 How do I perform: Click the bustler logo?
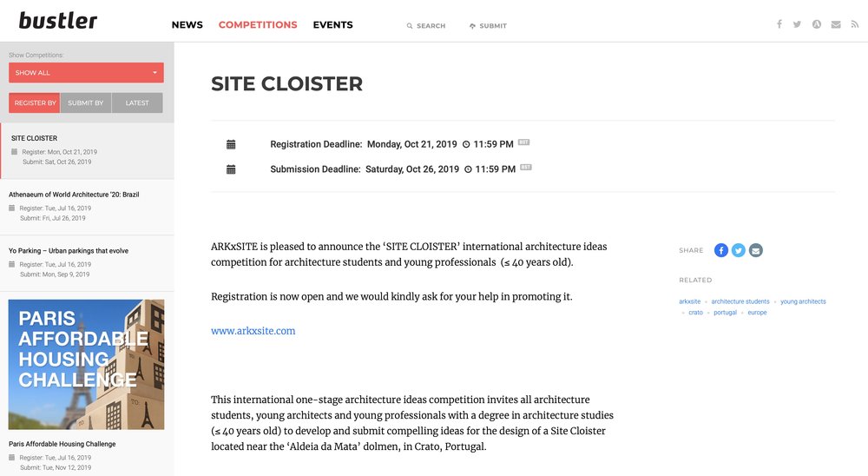(58, 21)
